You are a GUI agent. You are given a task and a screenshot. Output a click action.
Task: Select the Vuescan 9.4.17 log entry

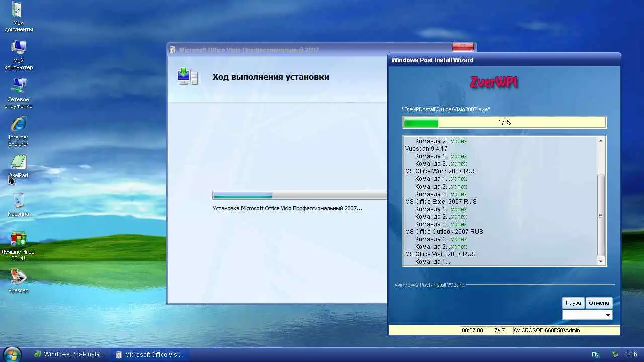tap(426, 149)
